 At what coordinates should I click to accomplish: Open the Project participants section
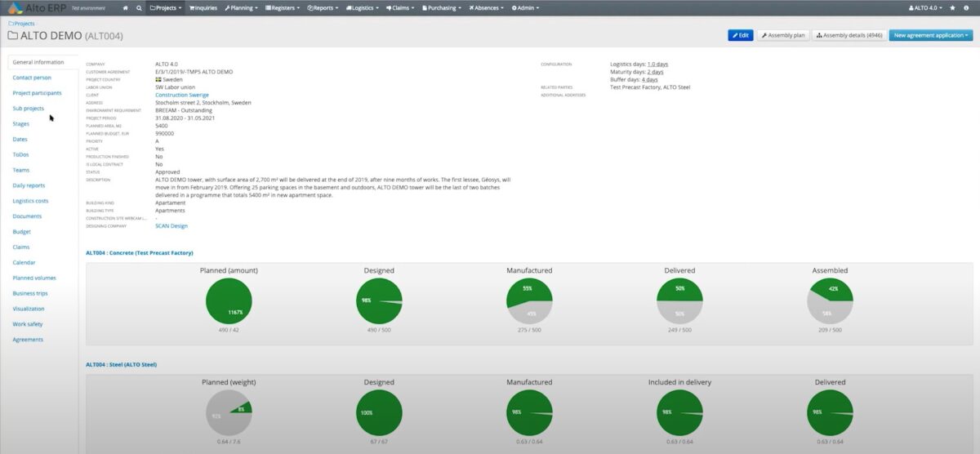[37, 93]
